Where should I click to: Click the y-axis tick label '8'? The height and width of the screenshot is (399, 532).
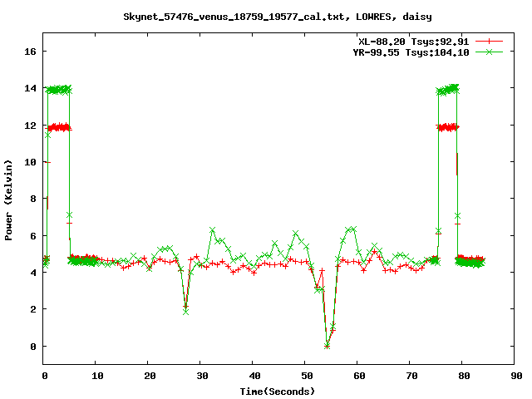33,199
